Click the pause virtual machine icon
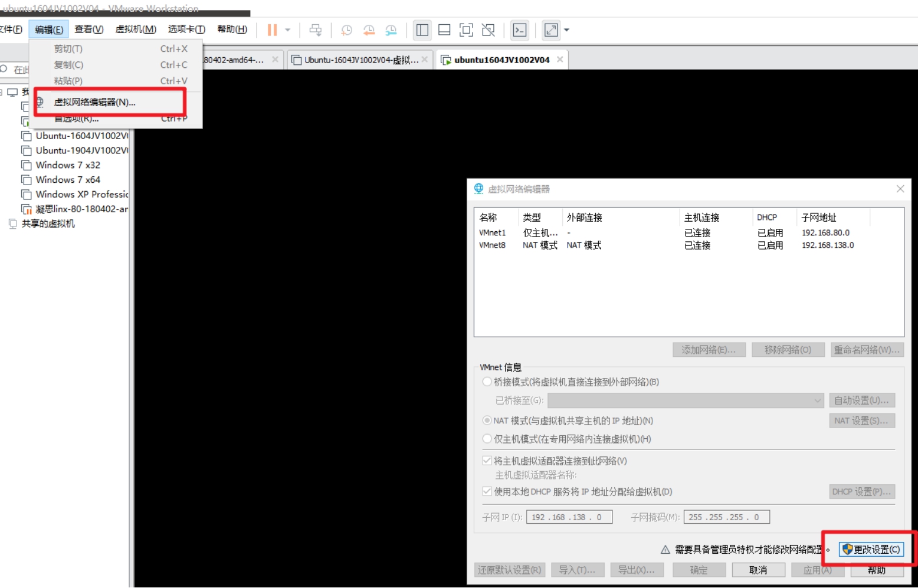This screenshot has height=588, width=918. point(272,30)
